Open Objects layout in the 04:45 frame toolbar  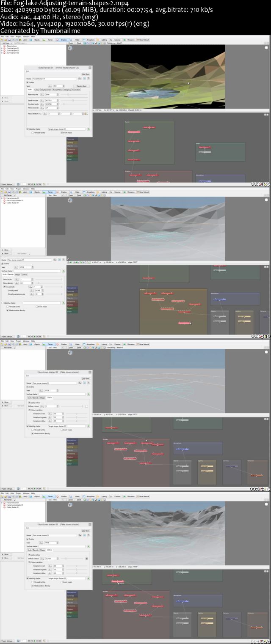click(x=36, y=344)
